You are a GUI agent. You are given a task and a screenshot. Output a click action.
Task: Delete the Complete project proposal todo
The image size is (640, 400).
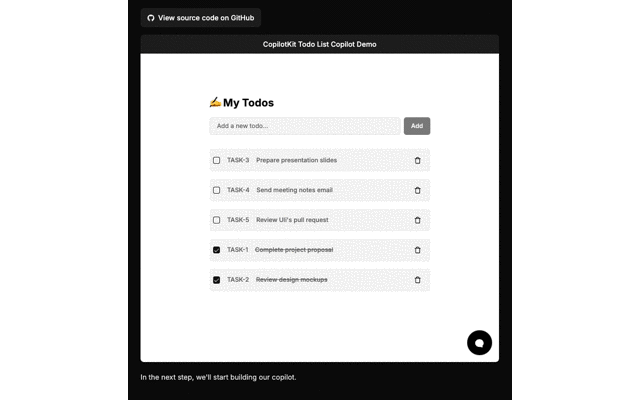tap(417, 250)
